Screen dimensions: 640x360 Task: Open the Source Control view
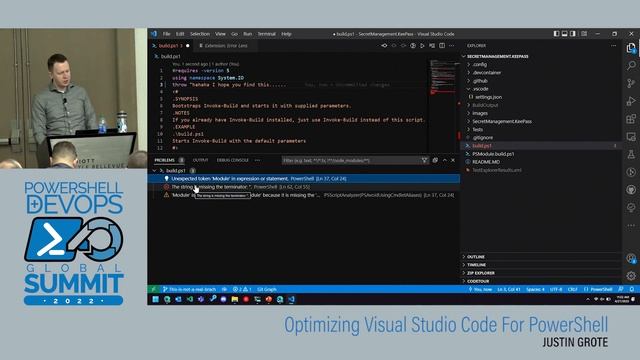pos(631,83)
